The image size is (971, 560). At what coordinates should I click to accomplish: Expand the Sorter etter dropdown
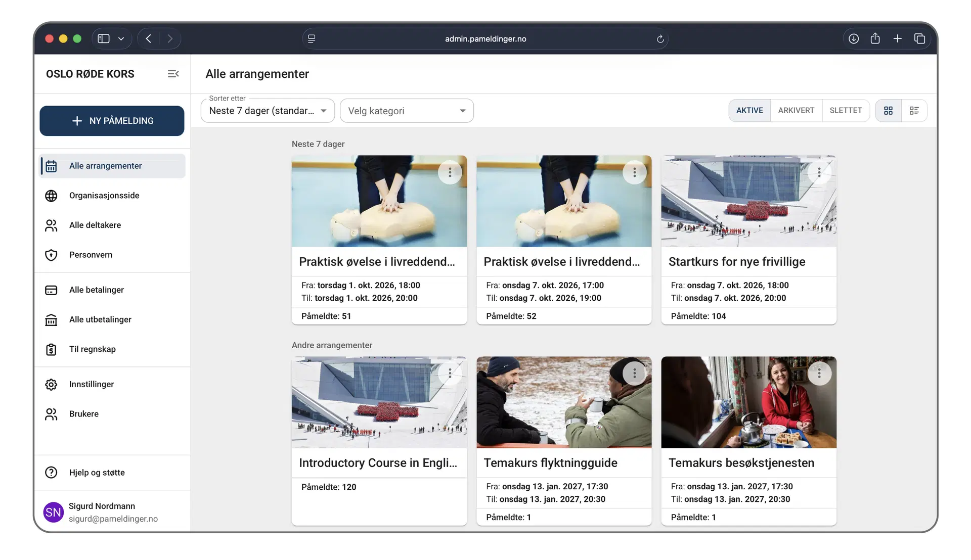(x=268, y=111)
